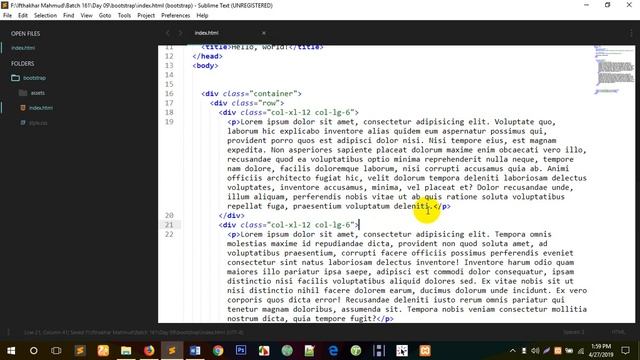The height and width of the screenshot is (360, 640).
Task: Click the next tab arrow
Action: 180,33
